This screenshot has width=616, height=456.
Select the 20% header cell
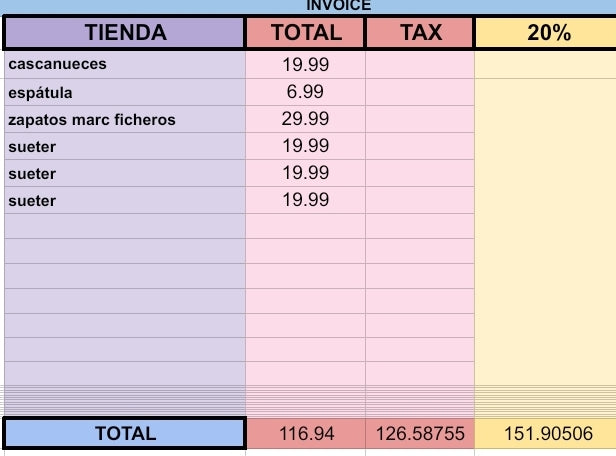[x=547, y=33]
